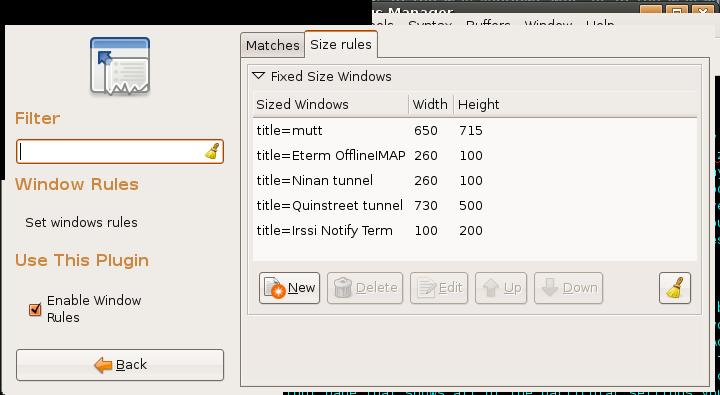The height and width of the screenshot is (395, 720).
Task: Select the title=Eterm OfflineIMAP row
Action: click(x=474, y=155)
